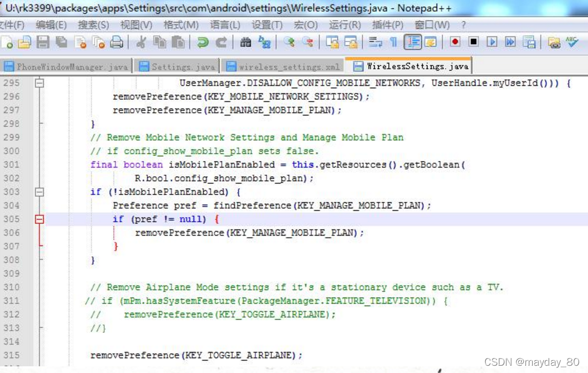Open the 窗口(W) window menu

point(432,25)
